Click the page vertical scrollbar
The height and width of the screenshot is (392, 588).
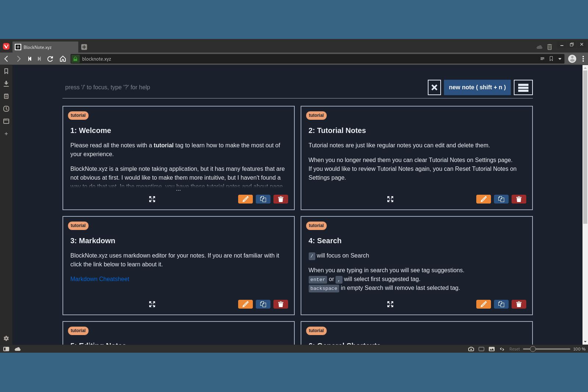point(585,147)
